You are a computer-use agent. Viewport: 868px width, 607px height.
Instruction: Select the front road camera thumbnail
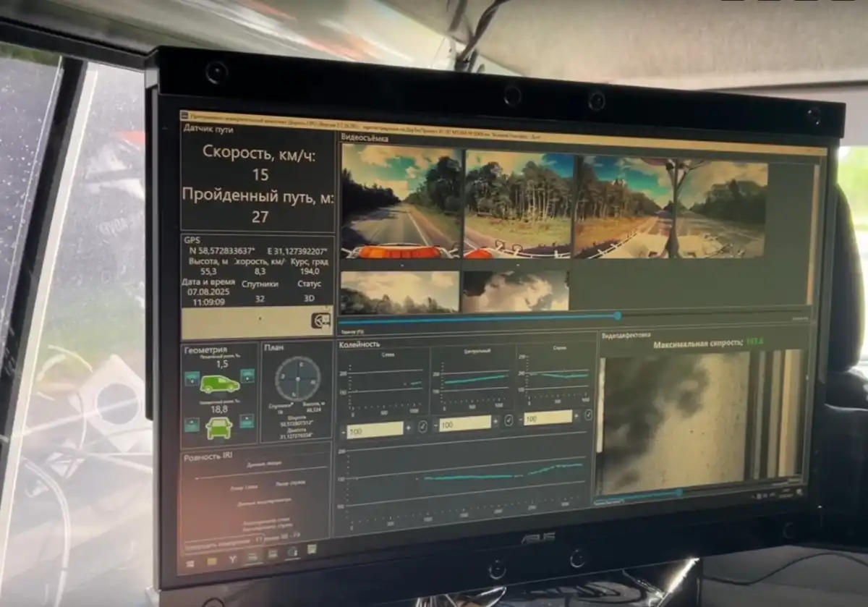tap(400, 201)
